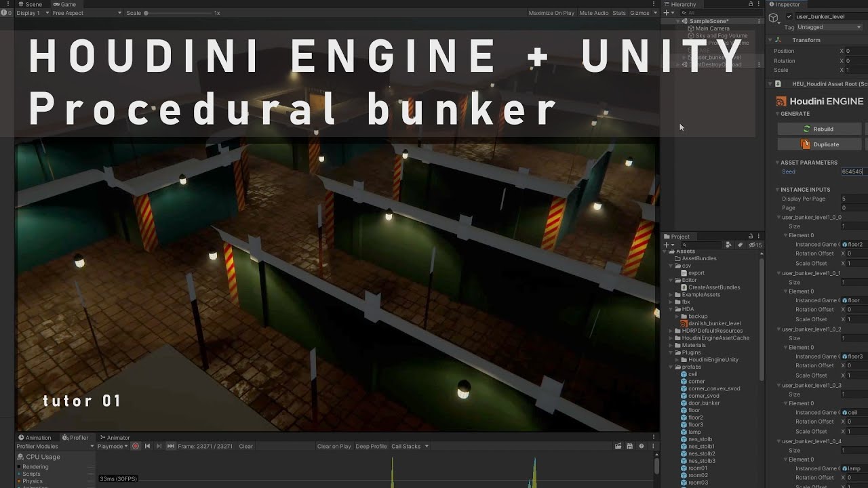868x488 pixels.
Task: Collapse the ASSET PARAMETERS section
Action: 778,163
